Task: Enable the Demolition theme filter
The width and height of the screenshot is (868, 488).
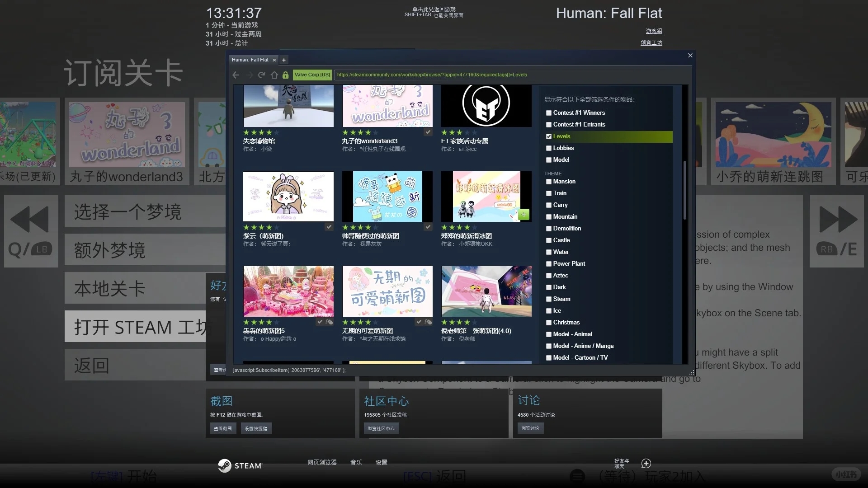Action: [x=549, y=229]
